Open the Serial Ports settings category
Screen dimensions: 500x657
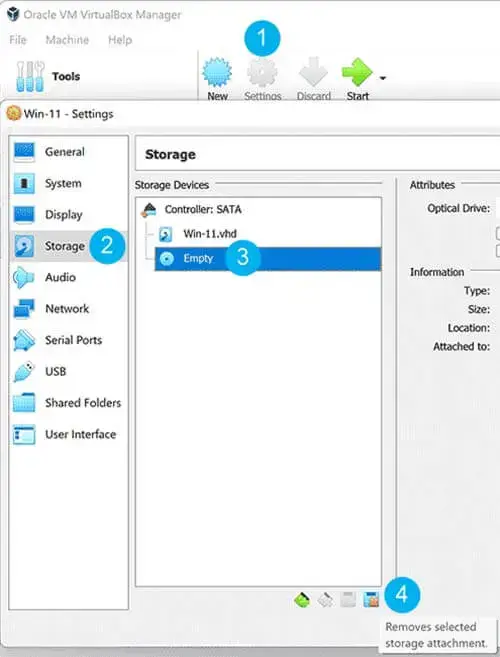click(x=69, y=340)
